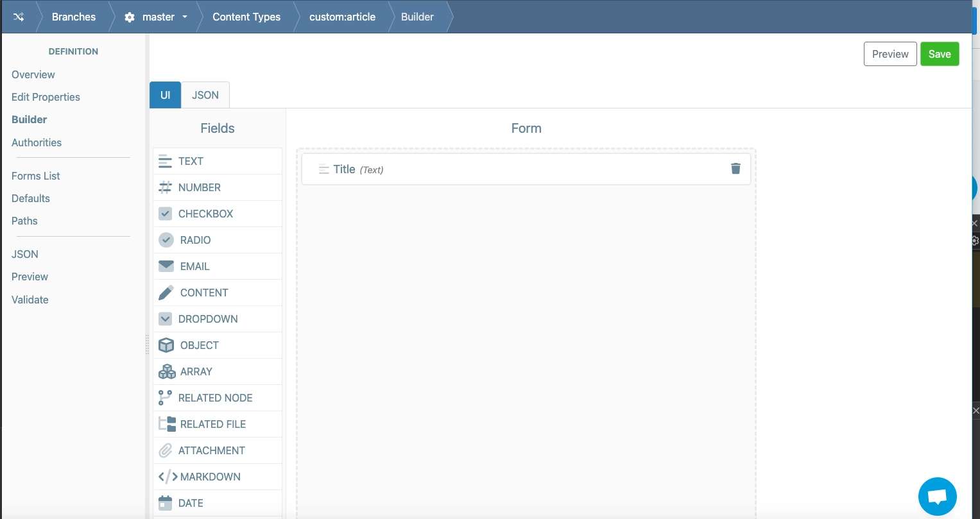
Task: Select the UI tab
Action: (x=165, y=95)
